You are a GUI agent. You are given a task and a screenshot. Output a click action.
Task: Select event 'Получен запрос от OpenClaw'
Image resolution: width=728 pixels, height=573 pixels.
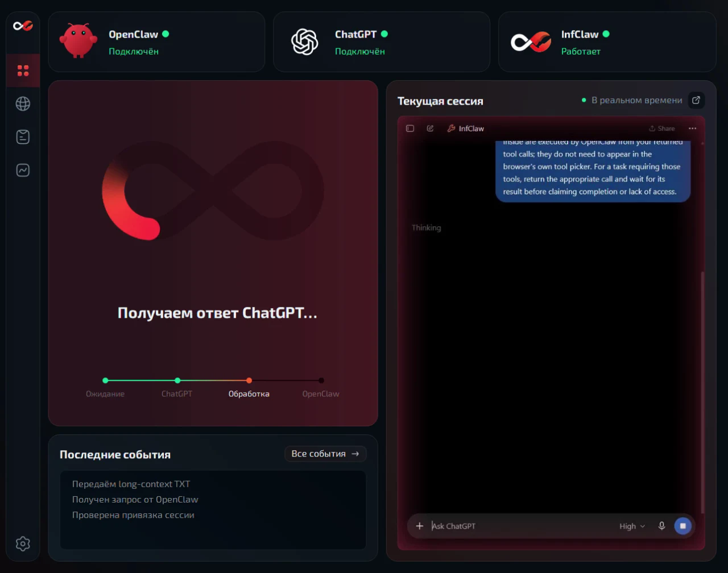pyautogui.click(x=135, y=500)
